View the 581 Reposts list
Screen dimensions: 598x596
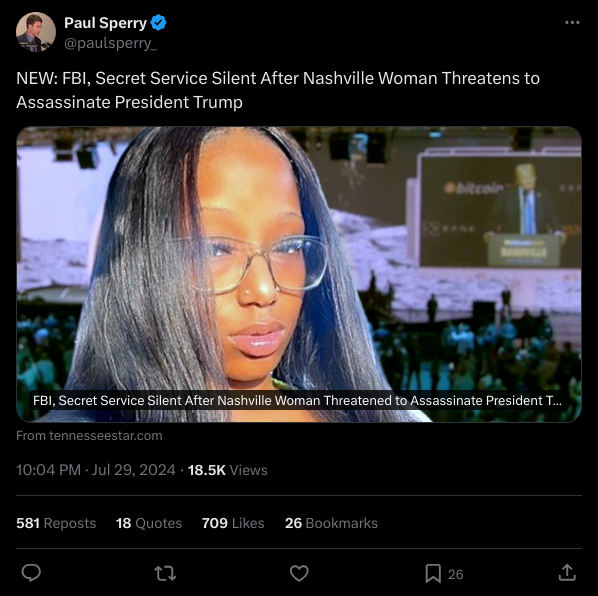click(x=56, y=523)
